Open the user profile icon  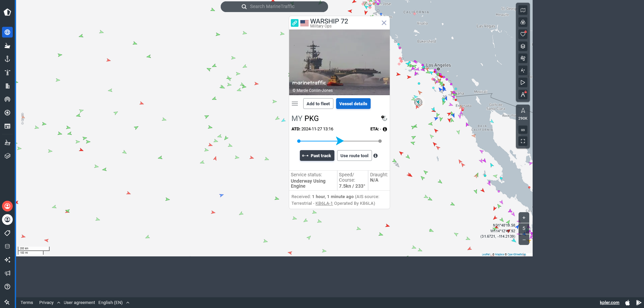7,220
